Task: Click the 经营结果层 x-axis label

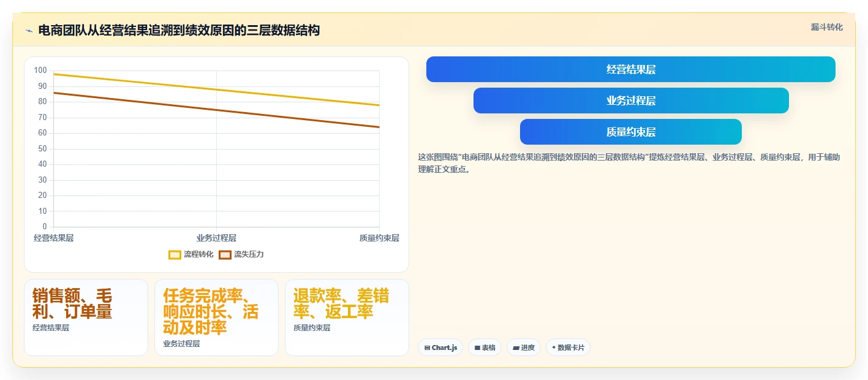Action: click(53, 238)
